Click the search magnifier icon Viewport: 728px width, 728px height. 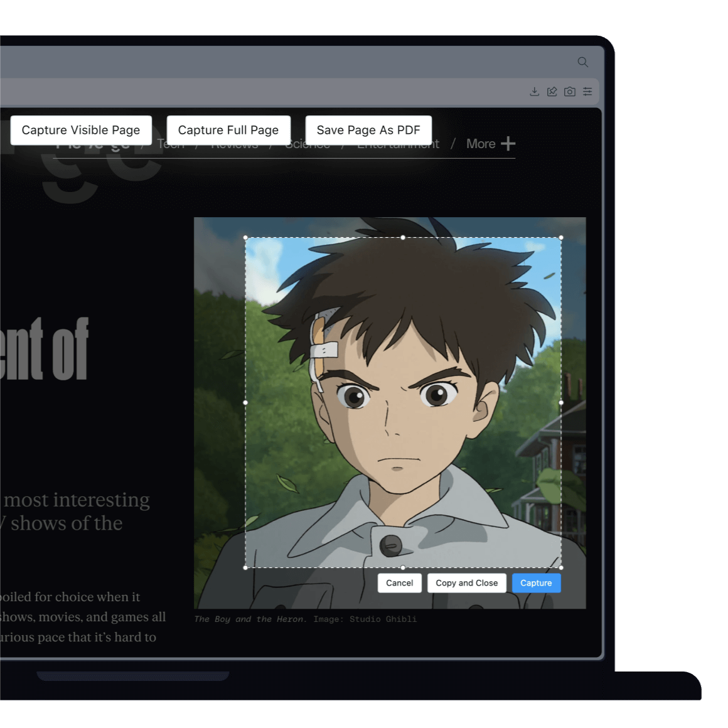[582, 62]
